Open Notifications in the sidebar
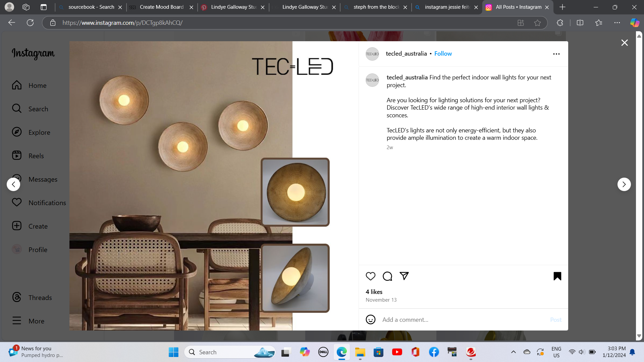Viewport: 644px width, 362px height. pyautogui.click(x=39, y=203)
